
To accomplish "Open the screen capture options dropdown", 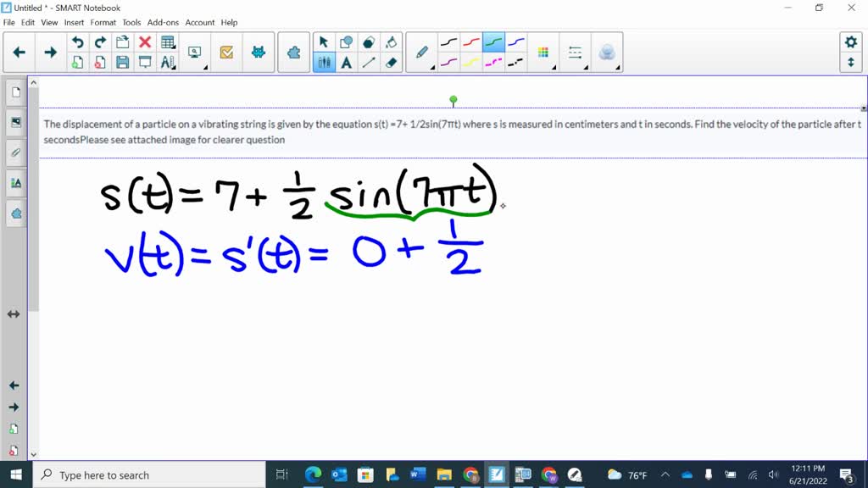I will pyautogui.click(x=205, y=68).
